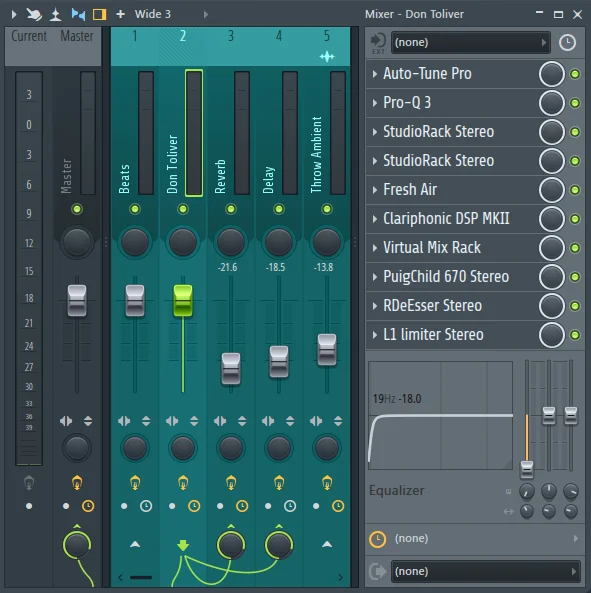The width and height of the screenshot is (591, 593).
Task: Mute the Reverb track
Action: pos(231,209)
